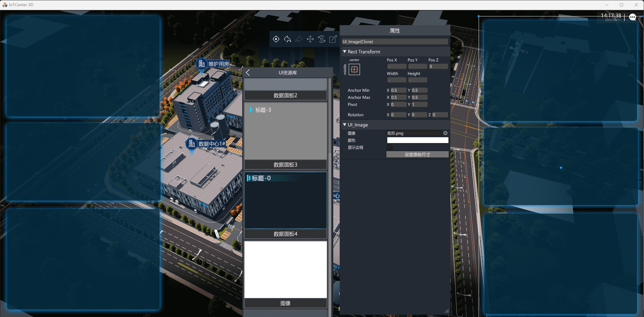
Task: Go back from the UI资源库 panel
Action: pyautogui.click(x=248, y=72)
